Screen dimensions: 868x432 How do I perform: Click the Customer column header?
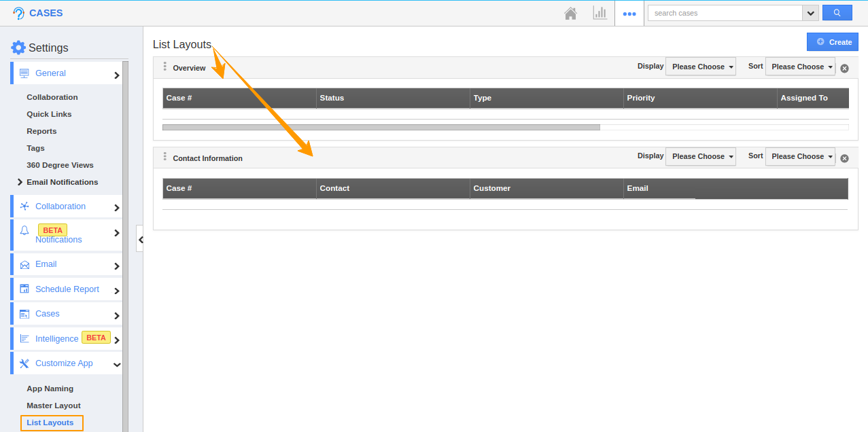point(546,188)
